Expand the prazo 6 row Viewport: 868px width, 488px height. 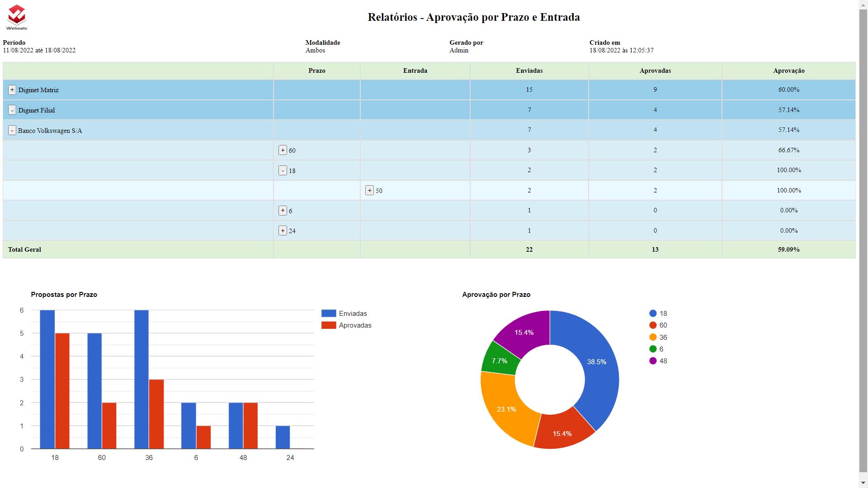(283, 211)
